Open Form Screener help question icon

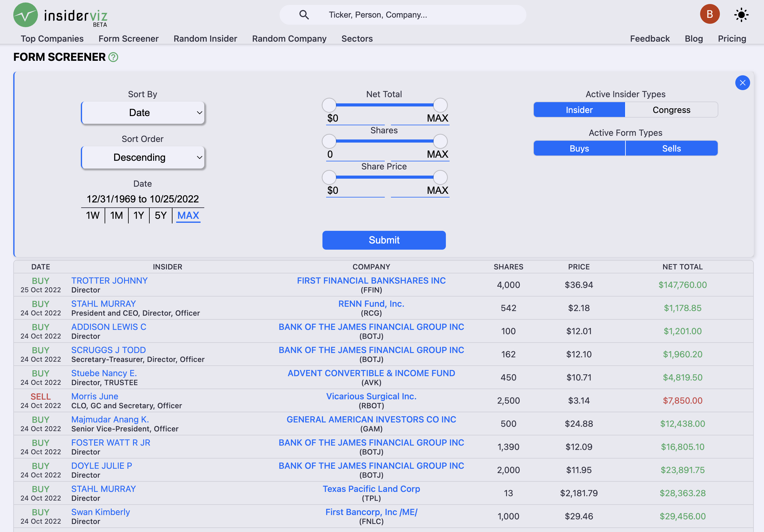[113, 57]
